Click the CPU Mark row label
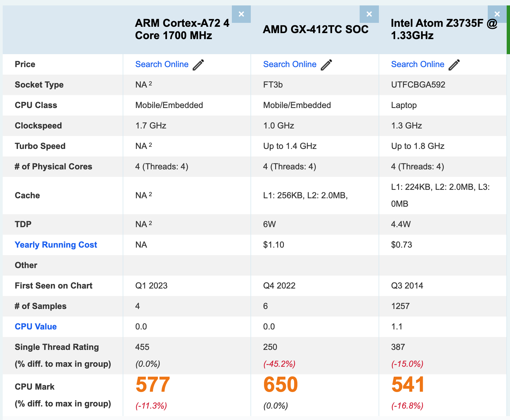 [x=35, y=387]
